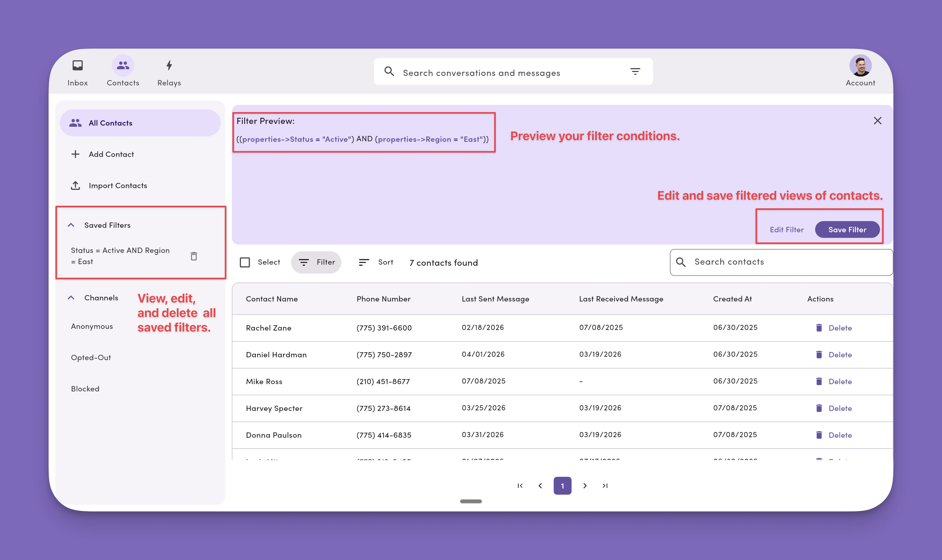
Task: Open Rachel Zane contact row
Action: 562,328
